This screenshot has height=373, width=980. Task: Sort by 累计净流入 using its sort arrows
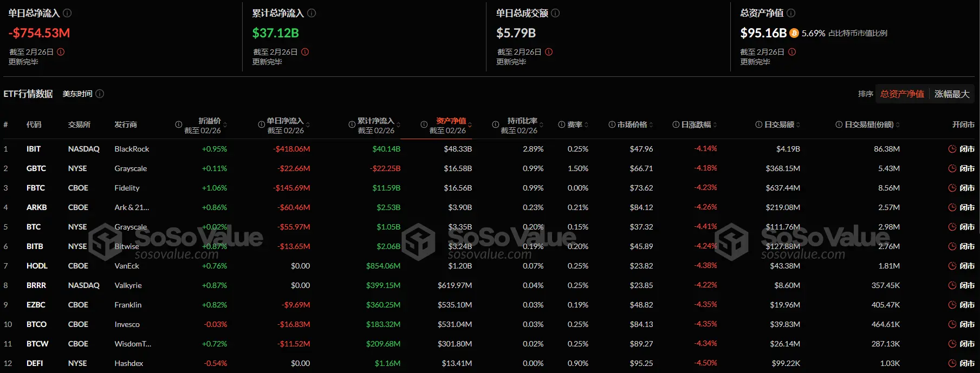(x=398, y=125)
